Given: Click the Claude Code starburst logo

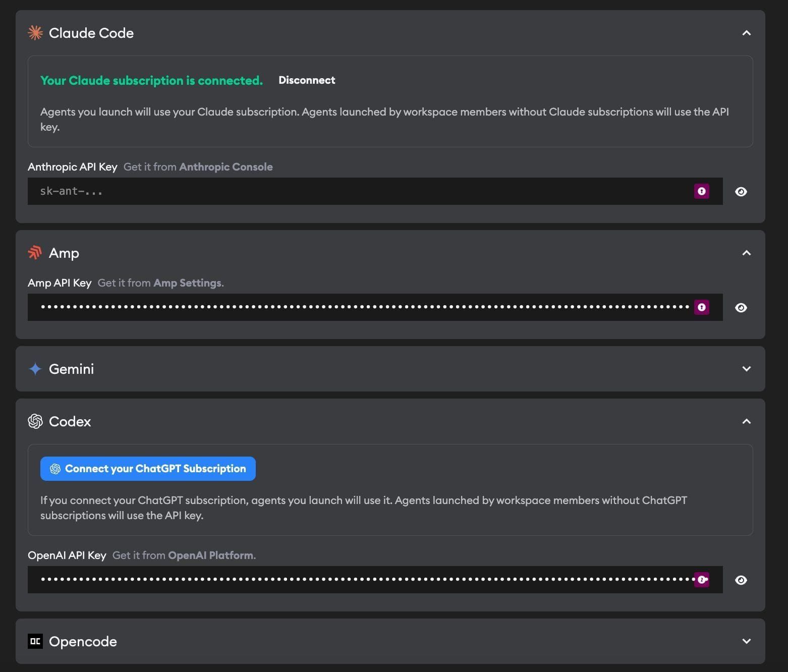Looking at the screenshot, I should [35, 33].
